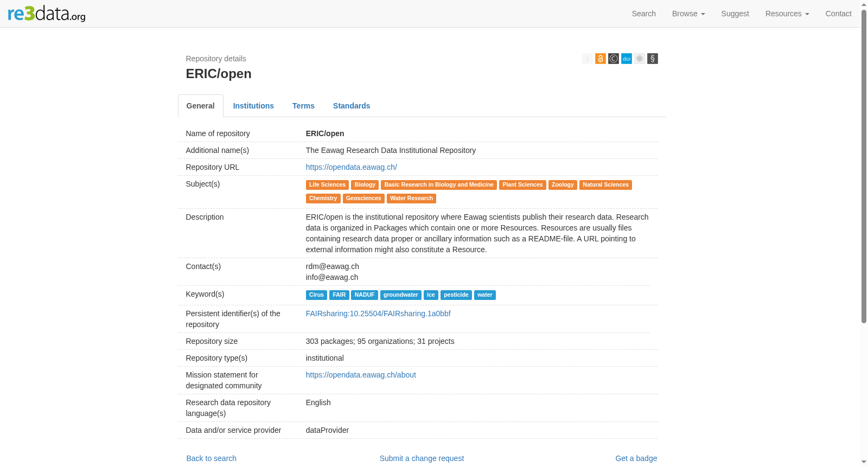Open the opendata.eawag.ch repository URL
Viewport: 868px width, 467px height.
(x=352, y=167)
